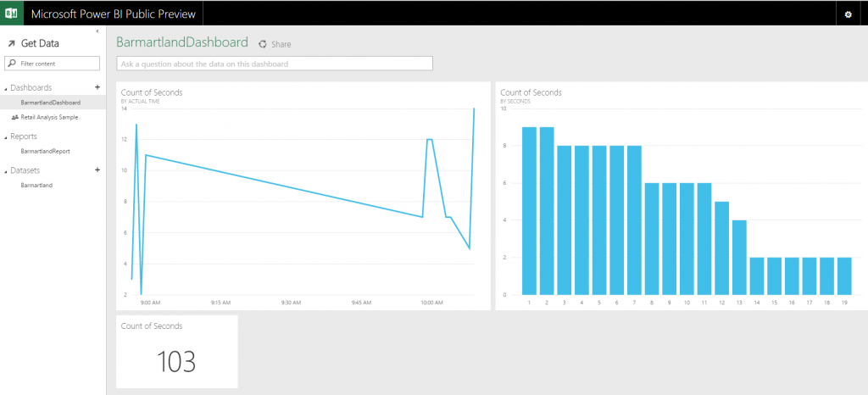This screenshot has height=395, width=868.
Task: Click the card tile title Count of Seconds
Action: tap(152, 325)
